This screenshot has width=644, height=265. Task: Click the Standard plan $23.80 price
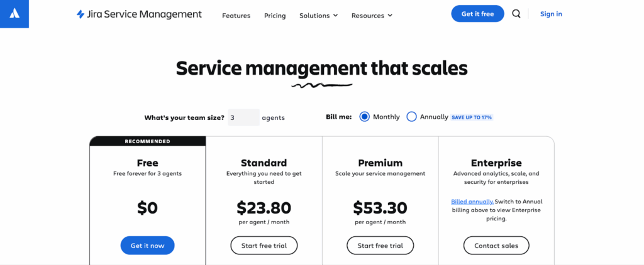point(264,207)
